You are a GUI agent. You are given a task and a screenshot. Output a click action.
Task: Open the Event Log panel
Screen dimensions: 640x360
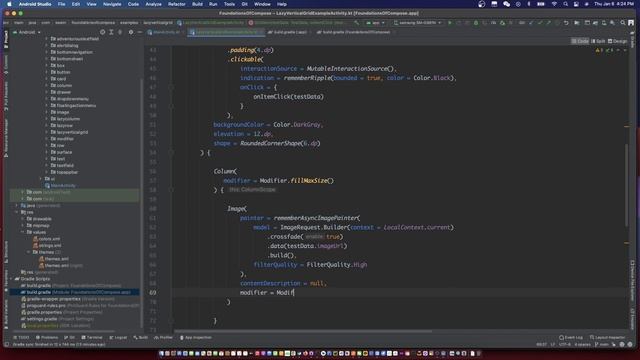point(571,338)
